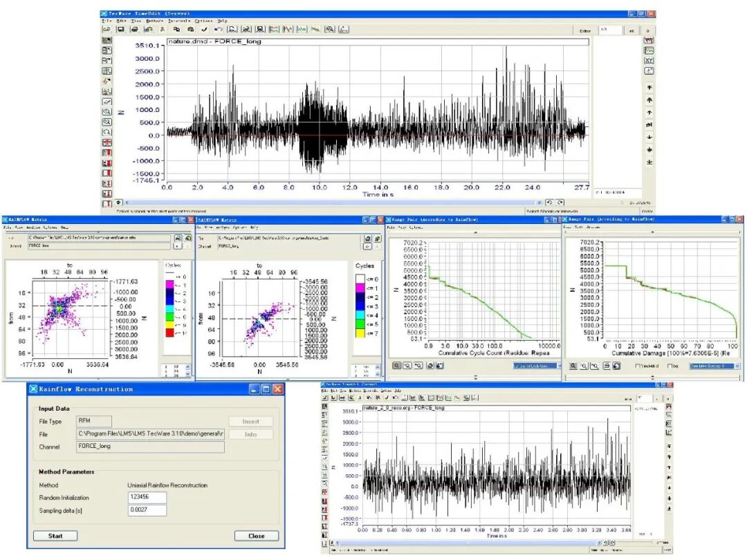Click Random Initialization field showing 123456

(147, 497)
